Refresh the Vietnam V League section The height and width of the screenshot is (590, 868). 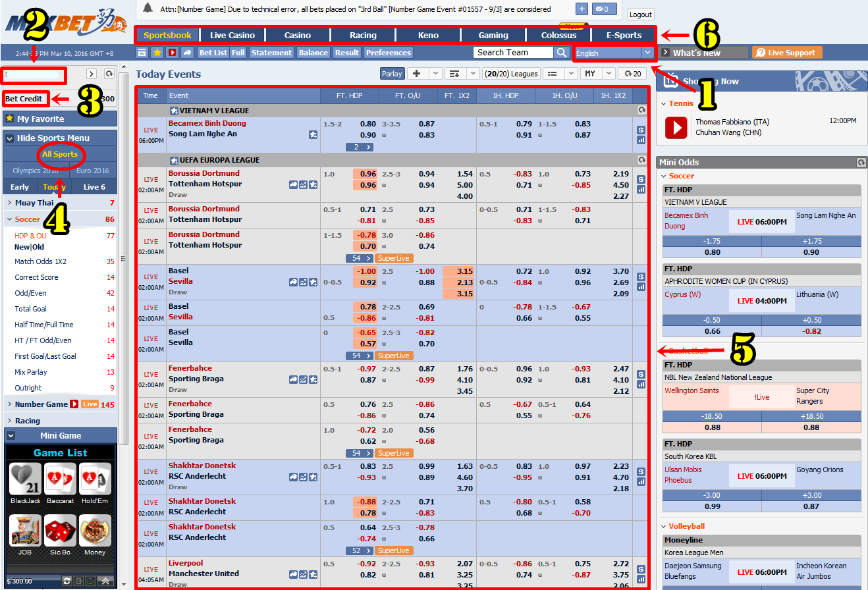point(642,111)
